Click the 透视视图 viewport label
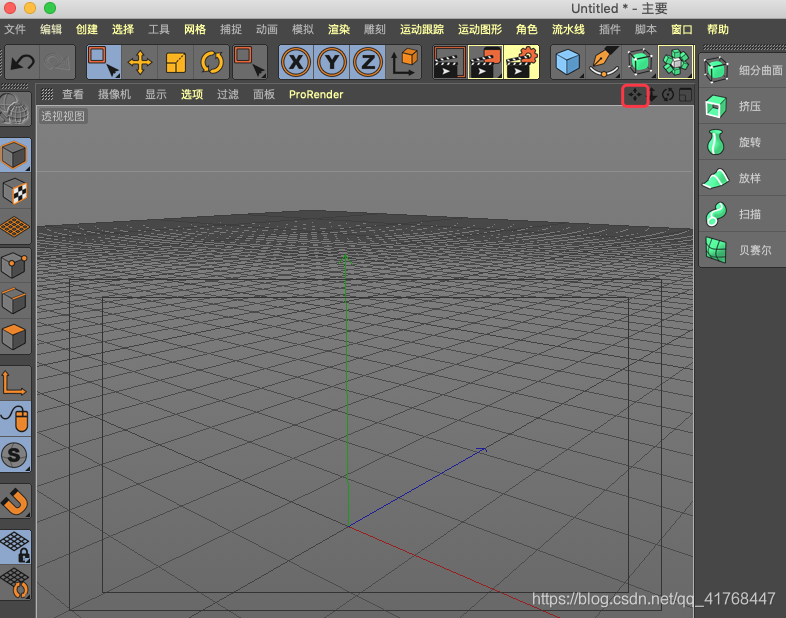786x618 pixels. point(63,116)
